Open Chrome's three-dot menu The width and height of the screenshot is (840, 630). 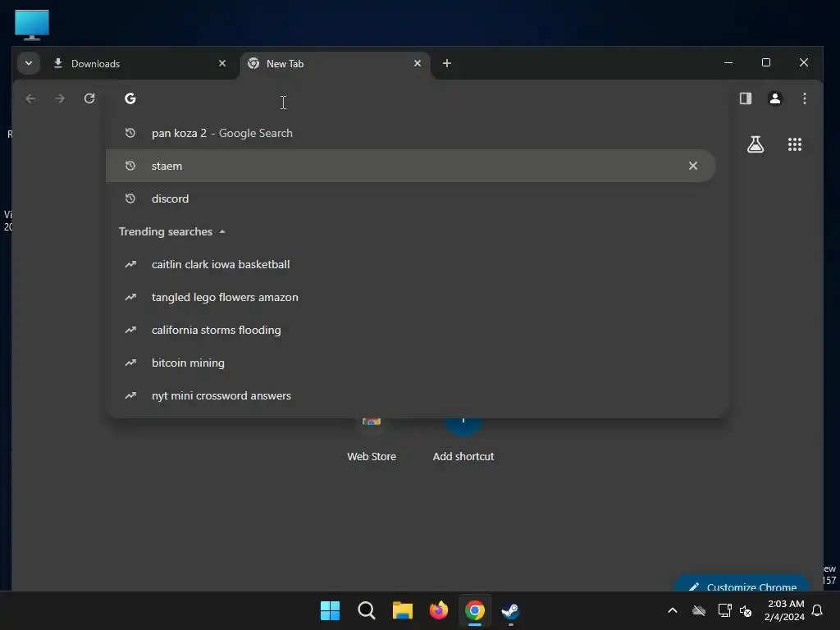[x=804, y=98]
